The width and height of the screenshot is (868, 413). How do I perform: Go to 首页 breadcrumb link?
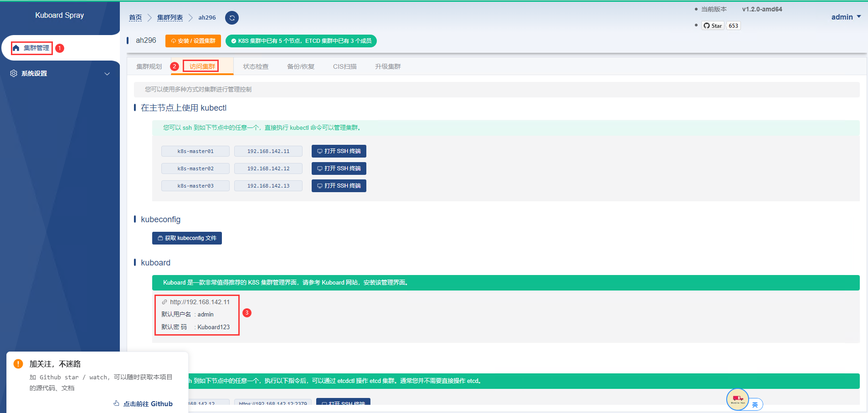[x=135, y=17]
